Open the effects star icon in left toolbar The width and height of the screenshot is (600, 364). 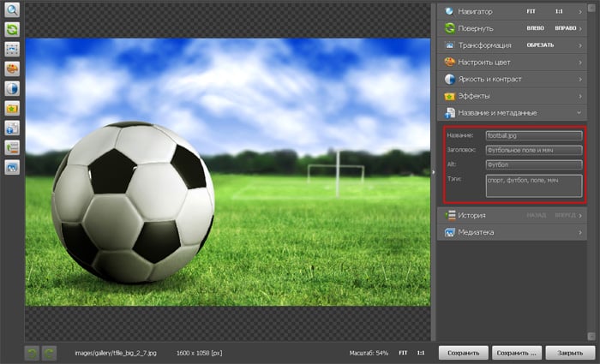[13, 108]
